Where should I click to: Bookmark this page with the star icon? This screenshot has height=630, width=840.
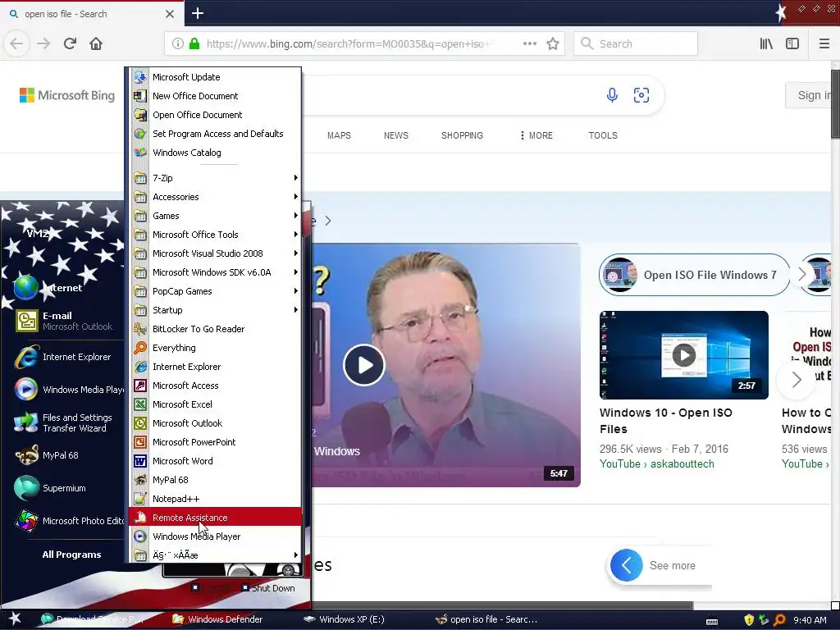pyautogui.click(x=553, y=44)
